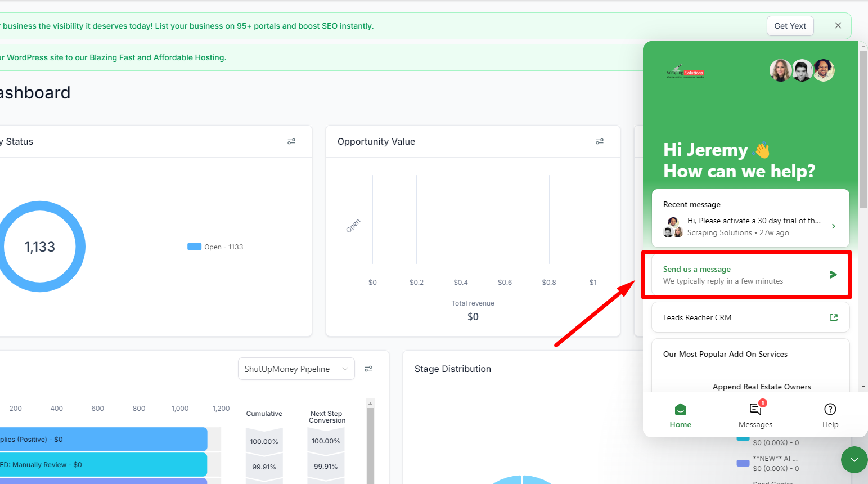This screenshot has height=484, width=868.
Task: Click the Cumulative column header
Action: (264, 414)
